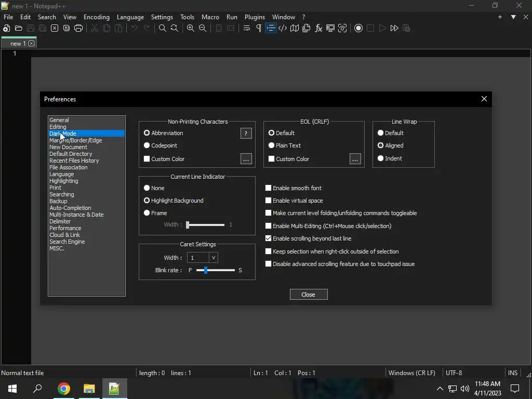Image resolution: width=532 pixels, height=399 pixels.
Task: Select Highlighting in preferences list
Action: [x=64, y=181]
